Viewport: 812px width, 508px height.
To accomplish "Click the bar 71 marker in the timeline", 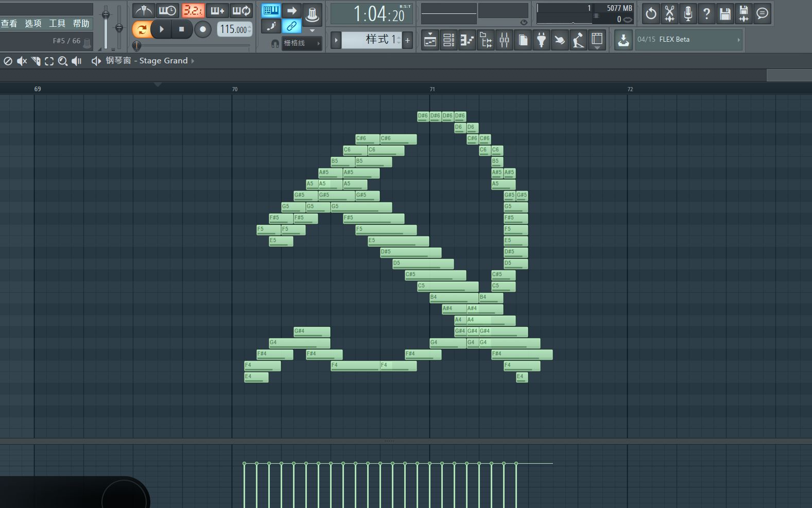I will (x=433, y=89).
